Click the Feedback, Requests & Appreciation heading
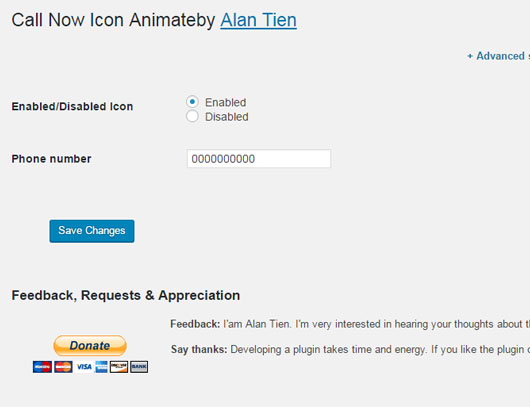 click(126, 295)
